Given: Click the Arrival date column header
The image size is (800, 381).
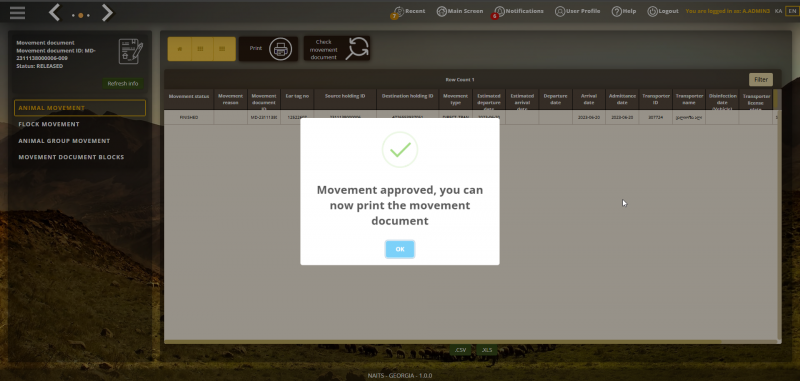Looking at the screenshot, I should click(589, 99).
